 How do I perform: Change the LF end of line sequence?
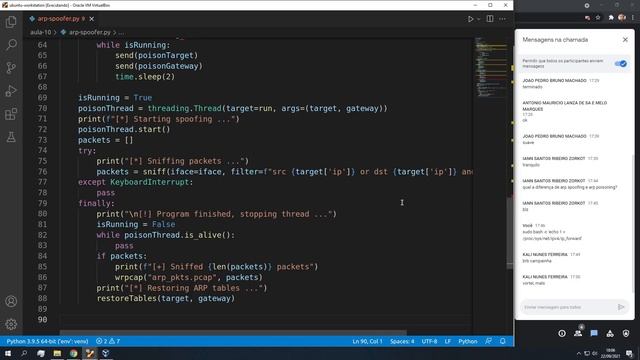coord(448,341)
